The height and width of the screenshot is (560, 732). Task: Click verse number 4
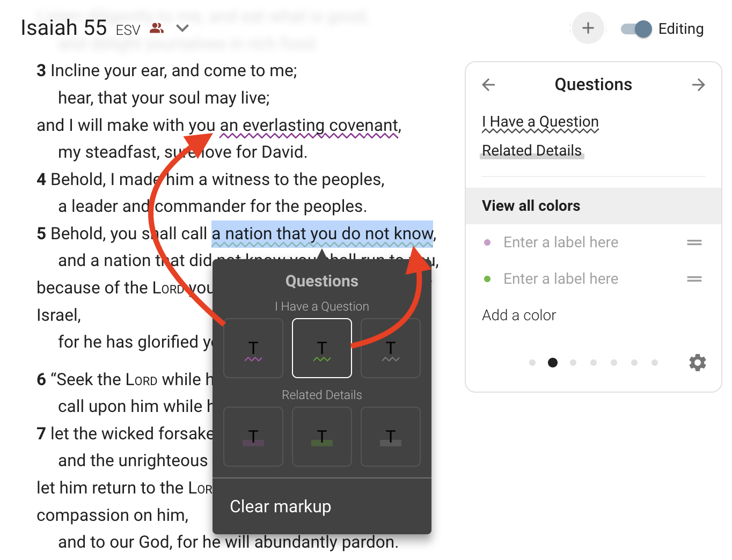41,180
